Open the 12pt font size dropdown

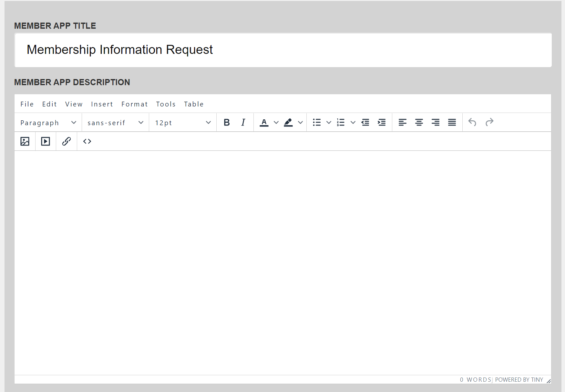[183, 123]
